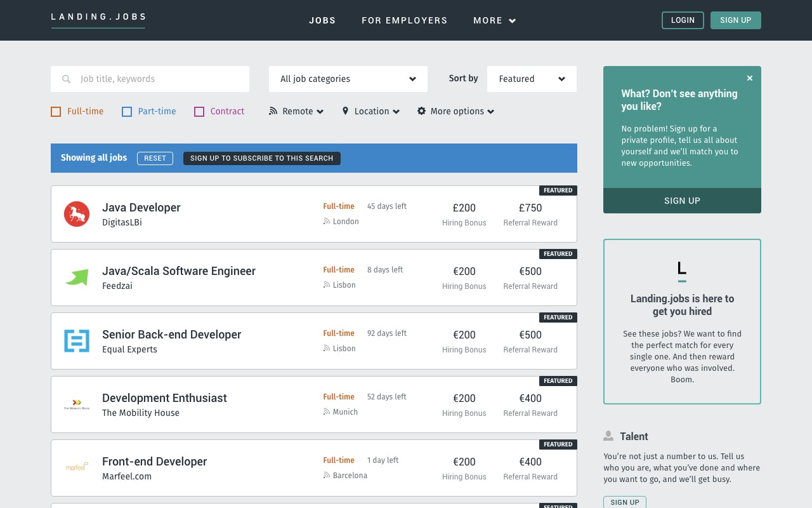Open the Sort by Featured dropdown
The width and height of the screenshot is (812, 508).
tap(532, 79)
